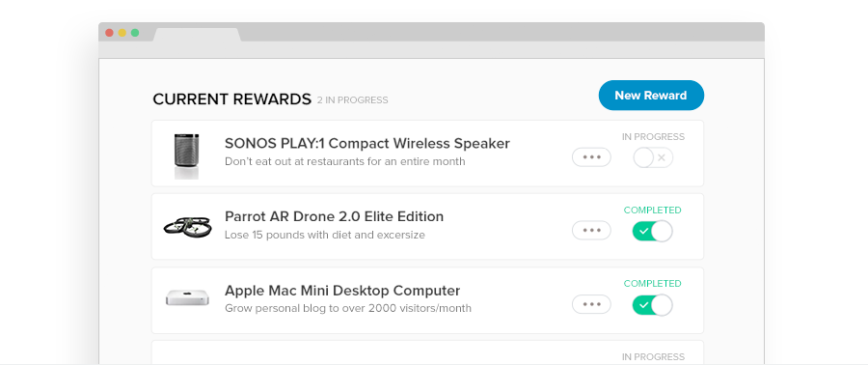Screen dimensions: 868x365
Task: Select the browser tab at the top
Action: tap(197, 35)
